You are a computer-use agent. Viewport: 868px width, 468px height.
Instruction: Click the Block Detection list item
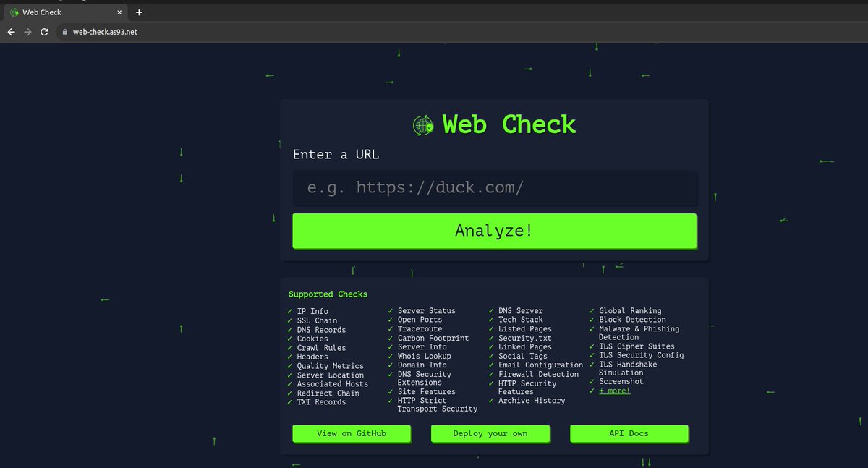(x=632, y=320)
